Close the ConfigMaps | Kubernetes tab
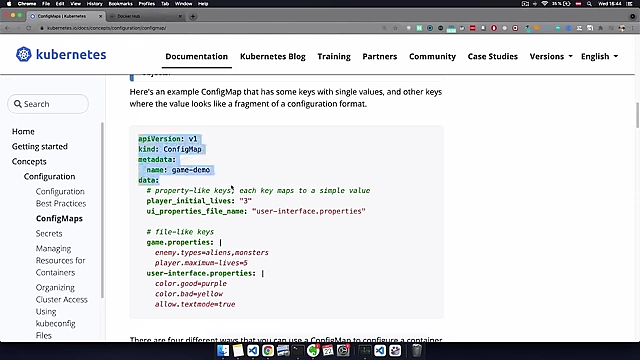This screenshot has height=360, width=640. point(100,16)
